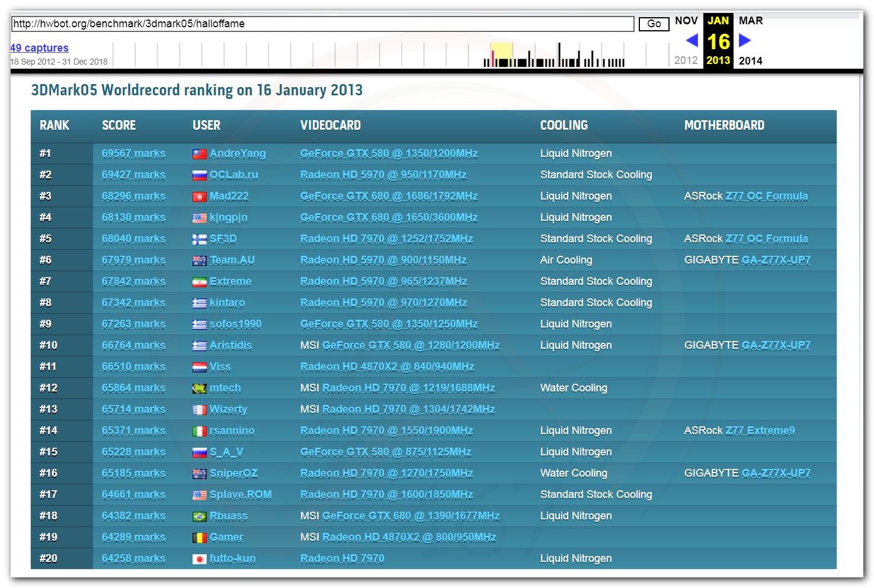Image resolution: width=874 pixels, height=588 pixels.
Task: Open Radeon HD 7970 @ 1252/1752MHz videocard link
Action: pos(386,239)
